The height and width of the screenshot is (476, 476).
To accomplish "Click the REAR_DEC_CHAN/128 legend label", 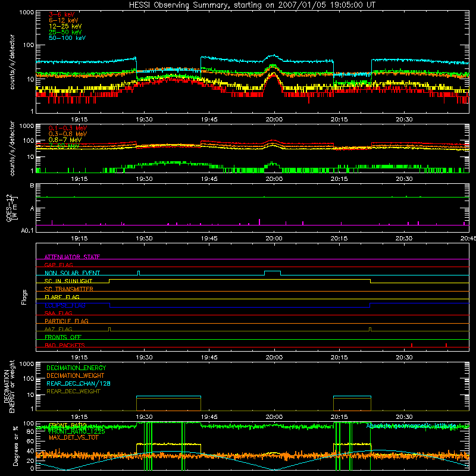I will click(79, 383).
